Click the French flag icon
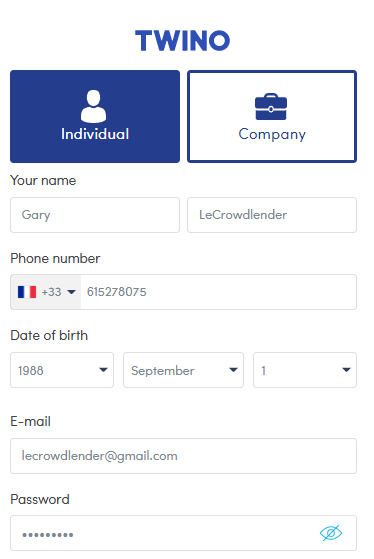This screenshot has width=374, height=559. tap(27, 292)
